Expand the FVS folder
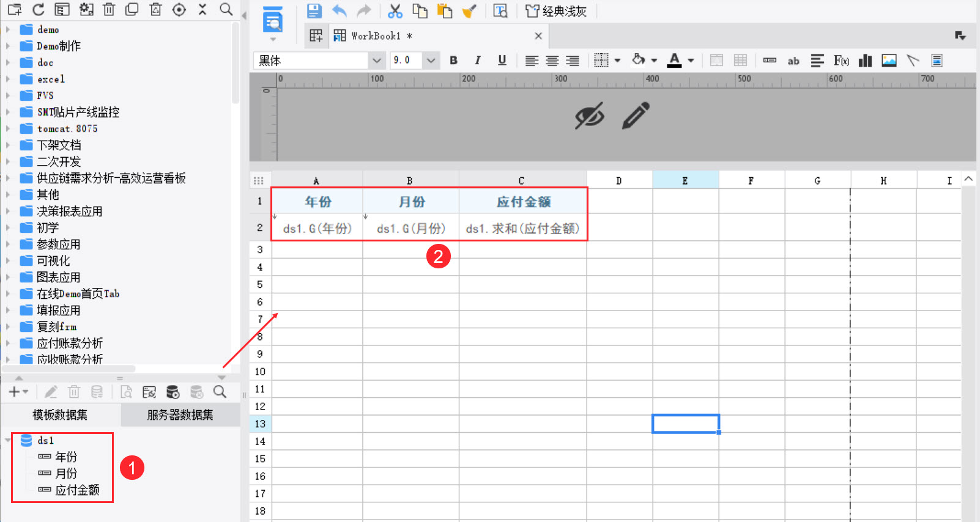This screenshot has height=522, width=980. [x=8, y=95]
